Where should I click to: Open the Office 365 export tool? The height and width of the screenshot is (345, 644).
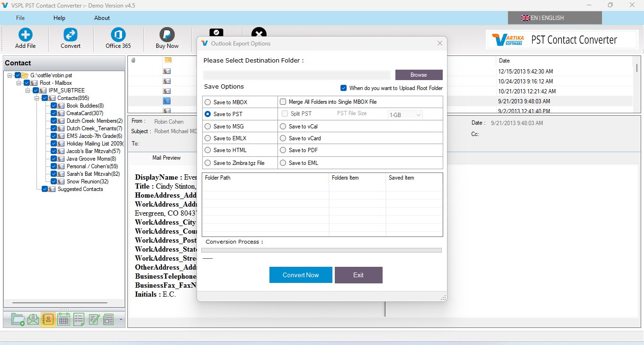pos(118,38)
